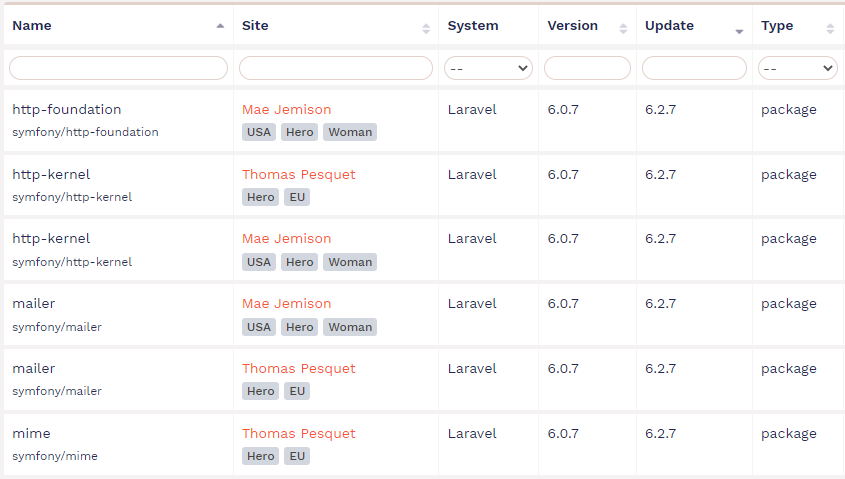Screen dimensions: 845x479
Task: Focus the Name filter input field
Action: point(119,68)
